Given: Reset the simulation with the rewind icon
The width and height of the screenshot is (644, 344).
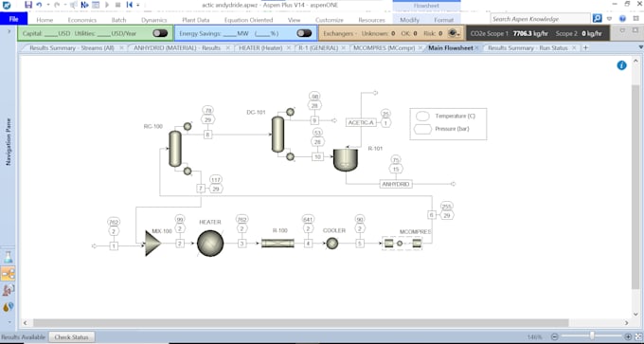Looking at the screenshot, I should coord(130,5).
